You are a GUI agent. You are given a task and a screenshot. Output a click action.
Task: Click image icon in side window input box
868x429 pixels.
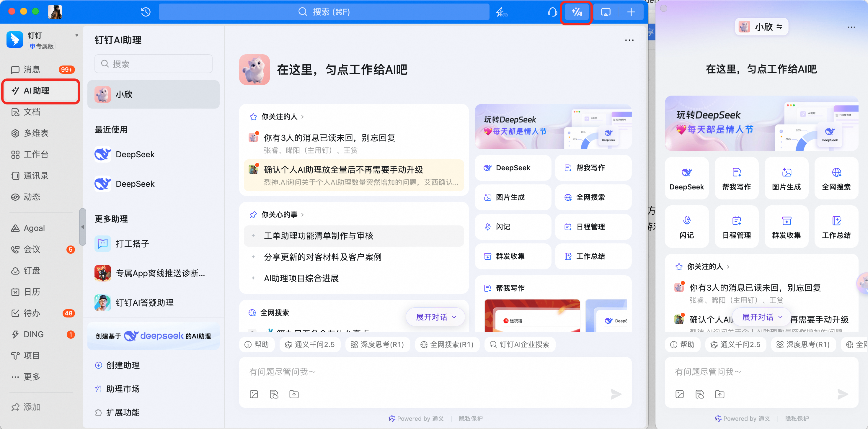pos(680,394)
